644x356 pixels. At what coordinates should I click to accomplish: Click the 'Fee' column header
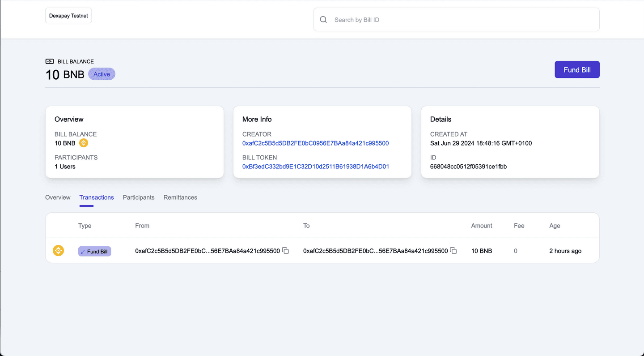[519, 226]
